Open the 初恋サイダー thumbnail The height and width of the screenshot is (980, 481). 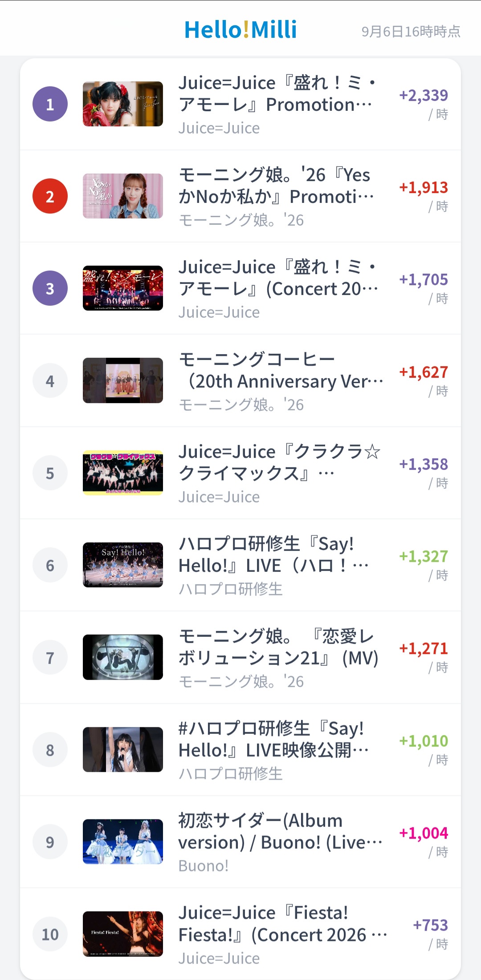[x=123, y=842]
